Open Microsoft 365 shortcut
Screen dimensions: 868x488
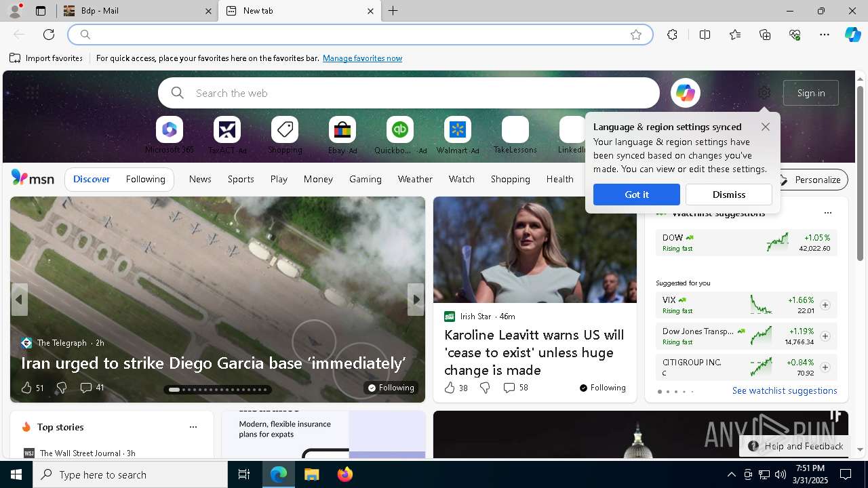(170, 136)
